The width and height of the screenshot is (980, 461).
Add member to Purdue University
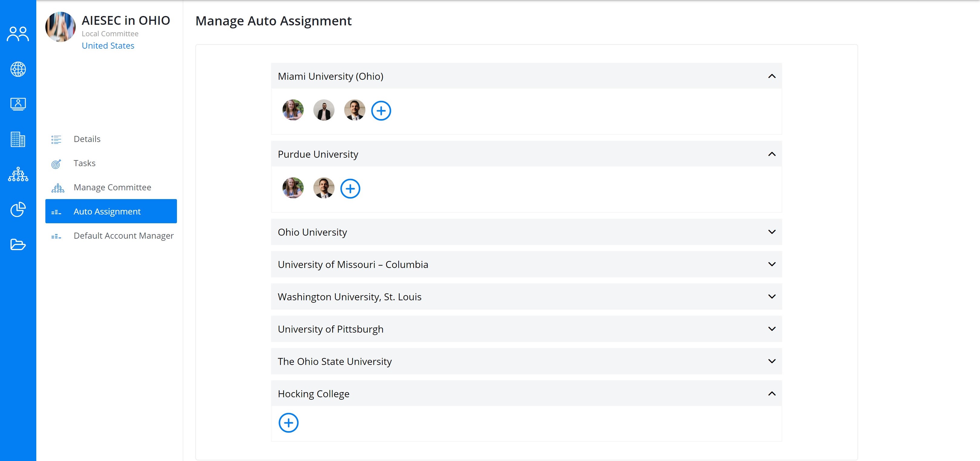click(x=350, y=189)
